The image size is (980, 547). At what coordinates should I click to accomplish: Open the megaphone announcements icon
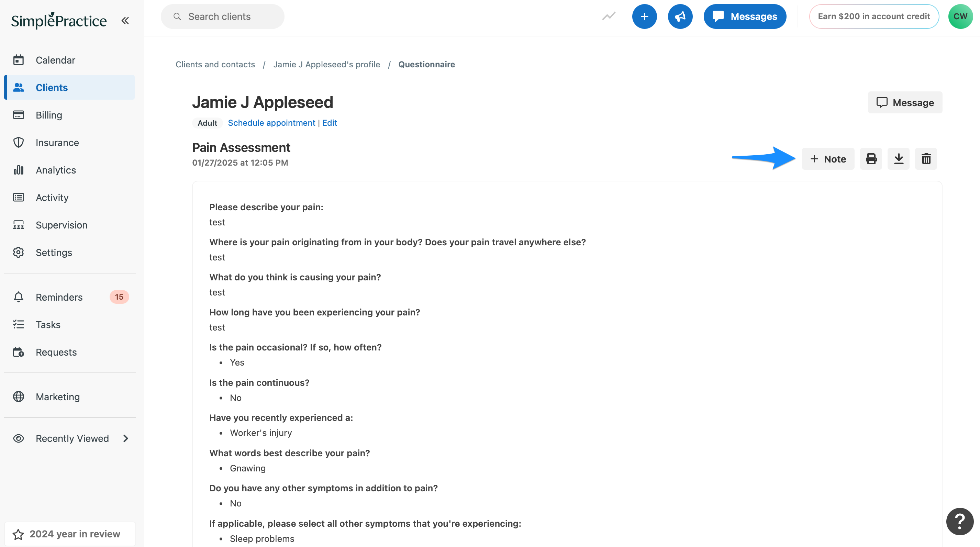[x=680, y=16]
